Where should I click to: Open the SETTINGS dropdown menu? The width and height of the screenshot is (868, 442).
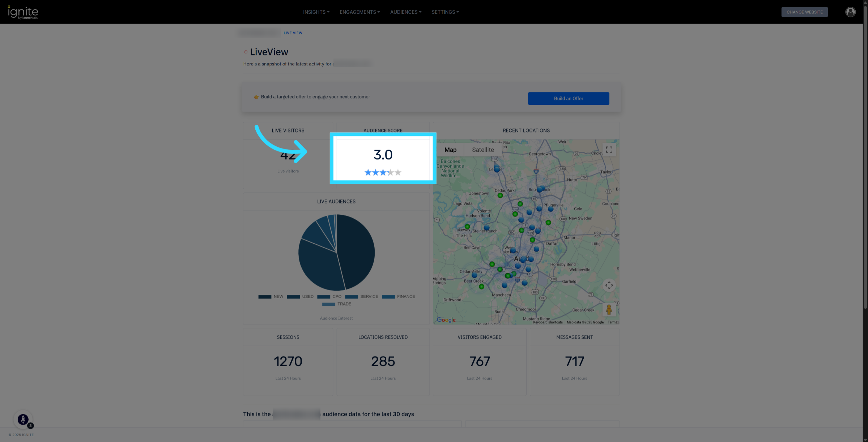point(445,12)
